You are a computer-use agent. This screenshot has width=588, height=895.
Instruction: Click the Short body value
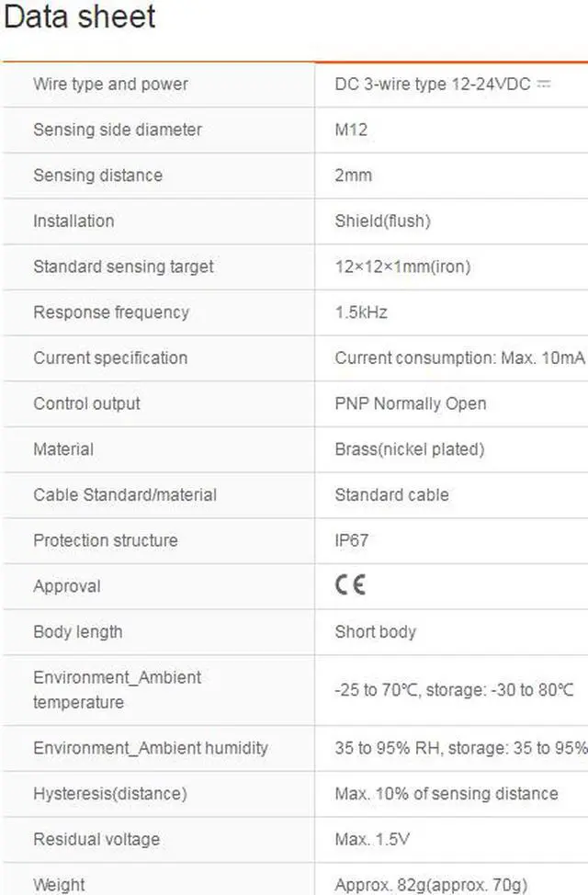tap(375, 632)
